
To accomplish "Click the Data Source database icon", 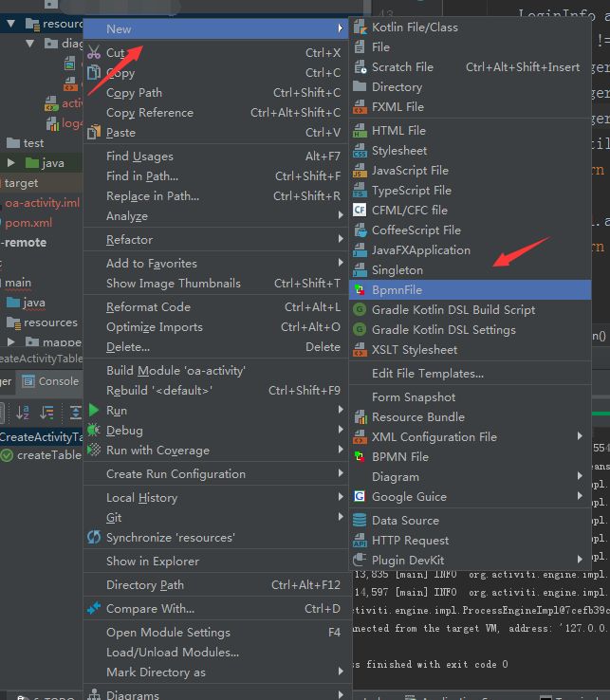I will (x=360, y=520).
